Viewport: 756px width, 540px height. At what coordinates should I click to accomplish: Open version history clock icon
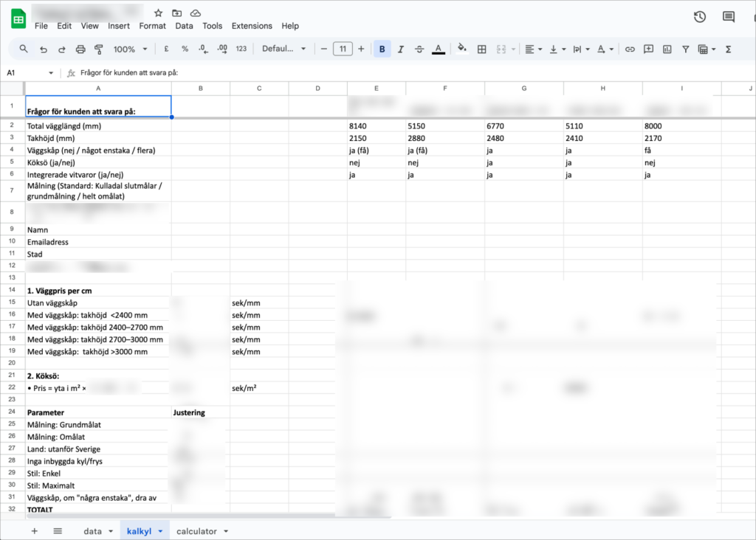point(700,17)
